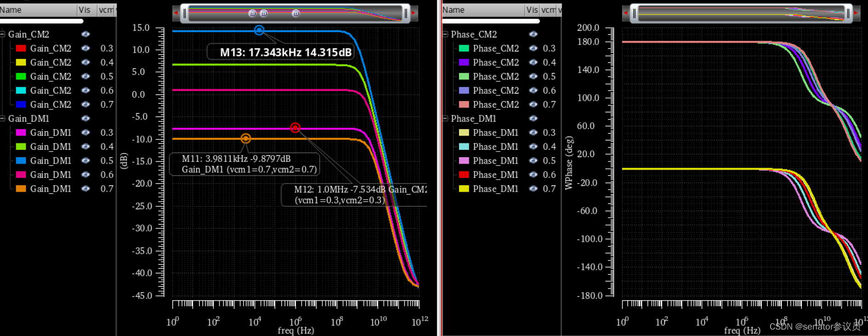Hide Gain_DM1 trace with vcm 0.7
Screen dimensions: 868x336
click(x=85, y=188)
